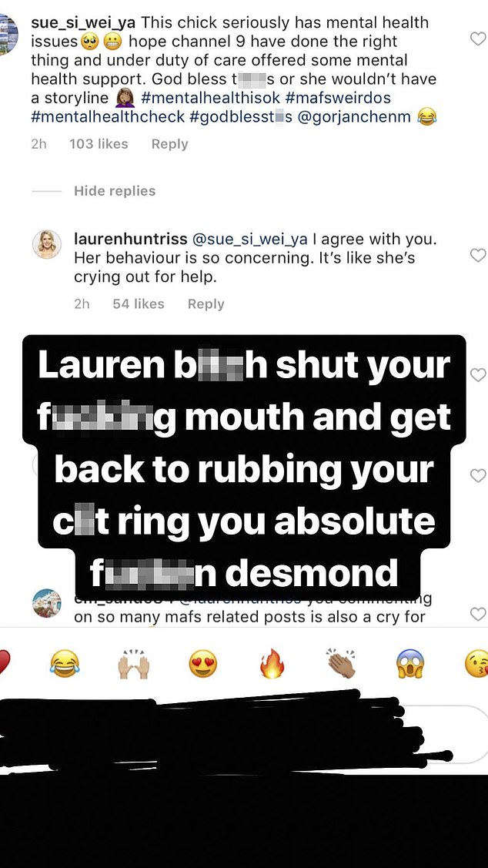The width and height of the screenshot is (488, 868).
Task: Insert the kissing face emoji
Action: 477,664
